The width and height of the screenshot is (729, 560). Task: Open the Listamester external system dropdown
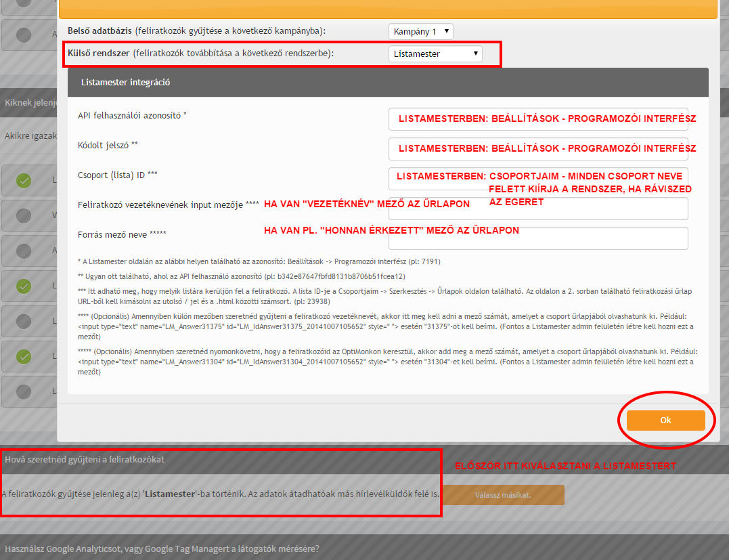click(x=435, y=53)
